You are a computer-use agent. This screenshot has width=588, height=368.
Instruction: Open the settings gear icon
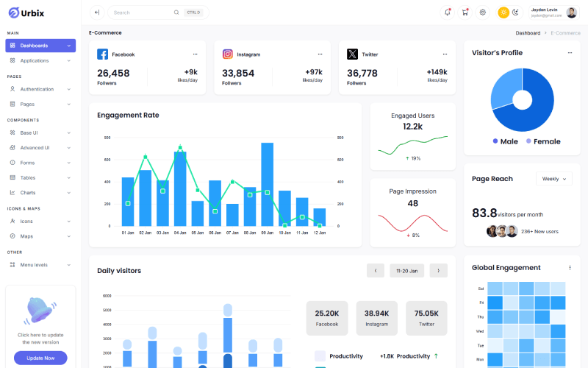[483, 13]
